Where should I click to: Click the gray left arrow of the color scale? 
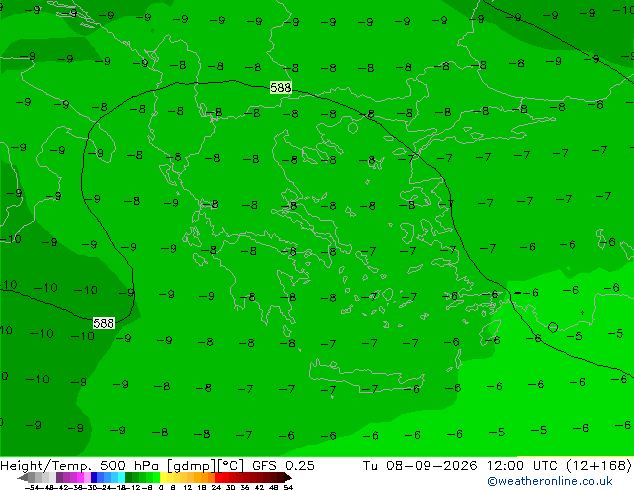point(23,477)
